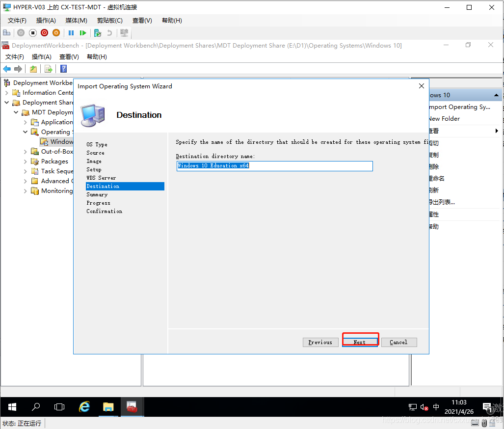Open Task View on the taskbar

tap(59, 407)
